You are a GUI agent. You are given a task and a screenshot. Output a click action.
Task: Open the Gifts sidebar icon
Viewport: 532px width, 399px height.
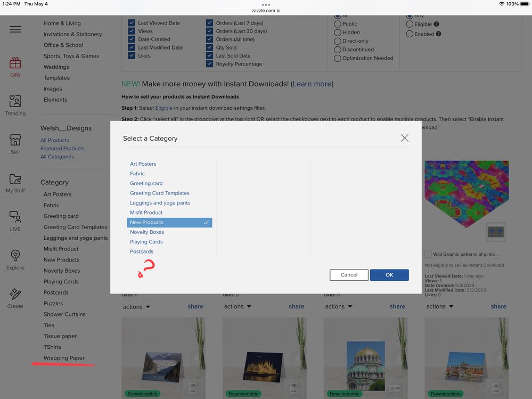(15, 63)
